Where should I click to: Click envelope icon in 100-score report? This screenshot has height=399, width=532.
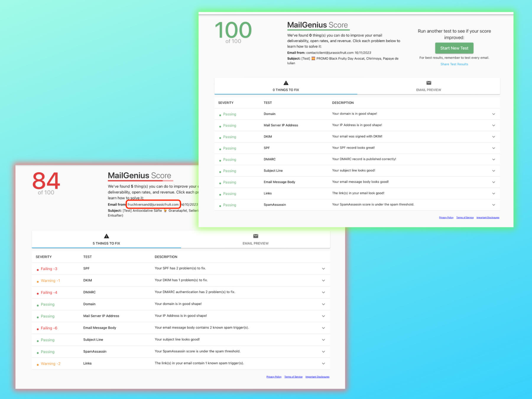coord(429,83)
